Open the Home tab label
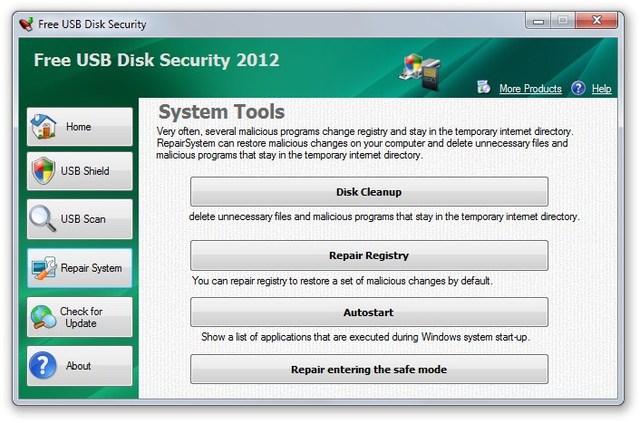The width and height of the screenshot is (640, 423). [78, 127]
